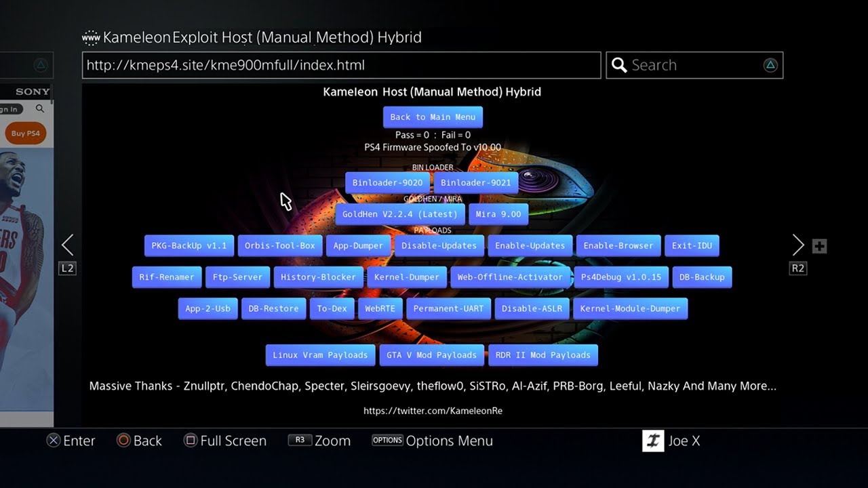Click PS4 Firmware Spoofed To v10.00 text

(x=433, y=147)
